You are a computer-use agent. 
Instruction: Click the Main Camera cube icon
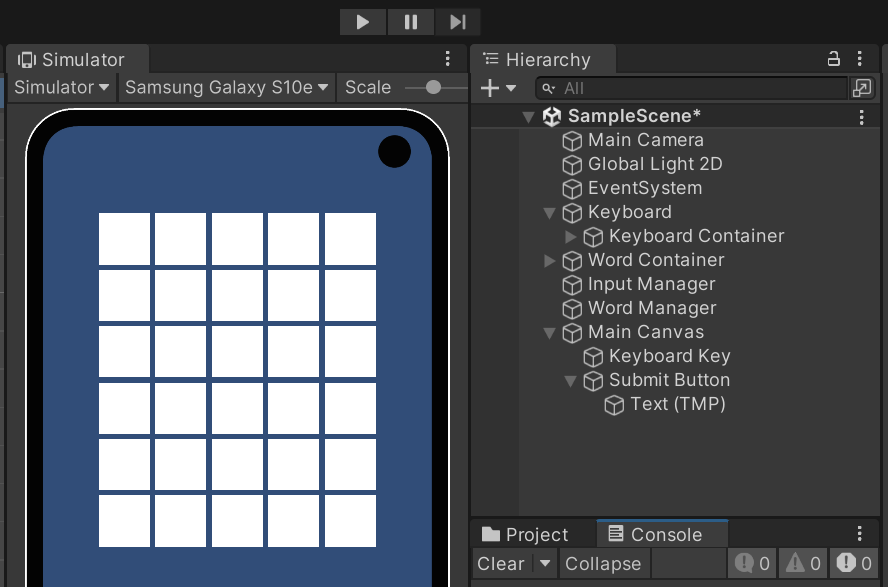(x=572, y=140)
